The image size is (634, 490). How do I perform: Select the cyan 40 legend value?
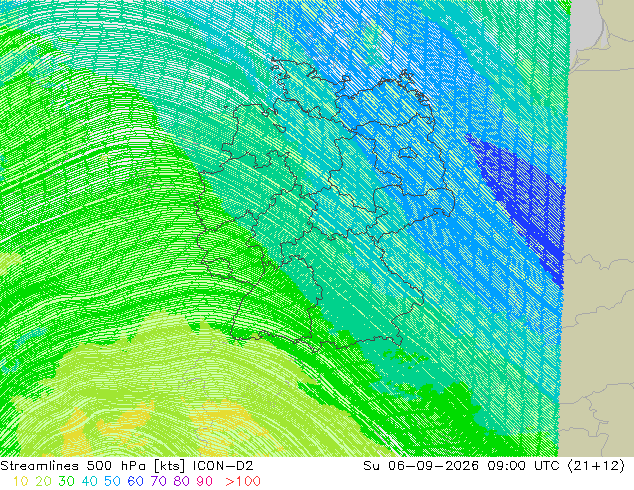pyautogui.click(x=89, y=481)
